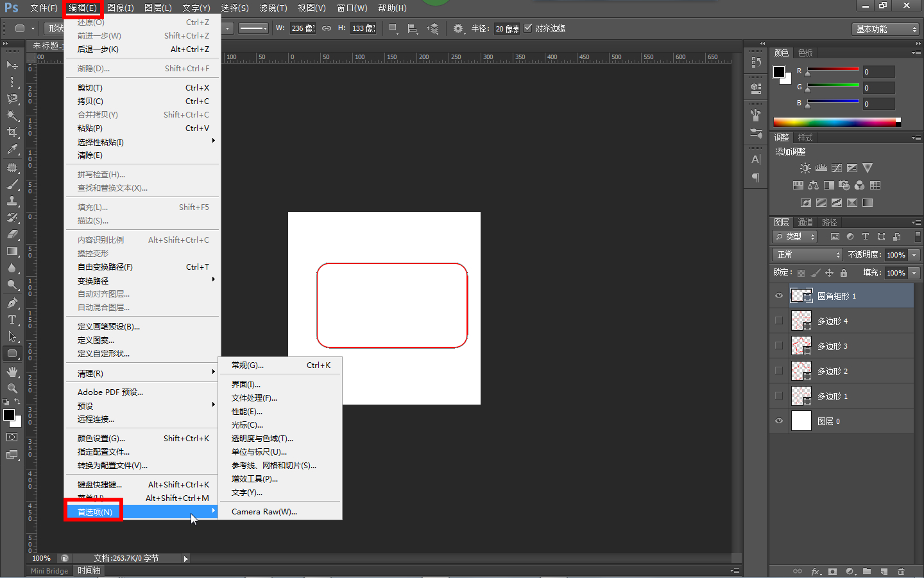Open the 正常 blend mode dropdown
Viewport: 924px width, 578px height.
point(807,255)
